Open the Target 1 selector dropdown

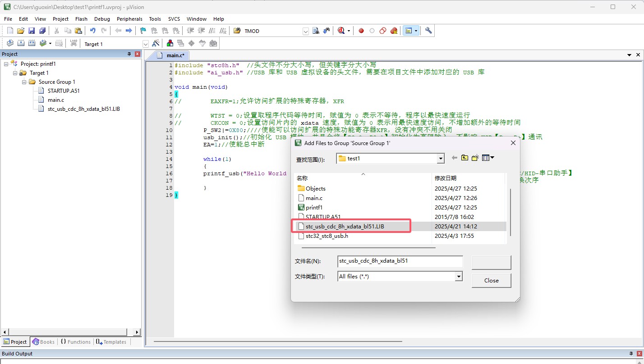click(x=146, y=44)
